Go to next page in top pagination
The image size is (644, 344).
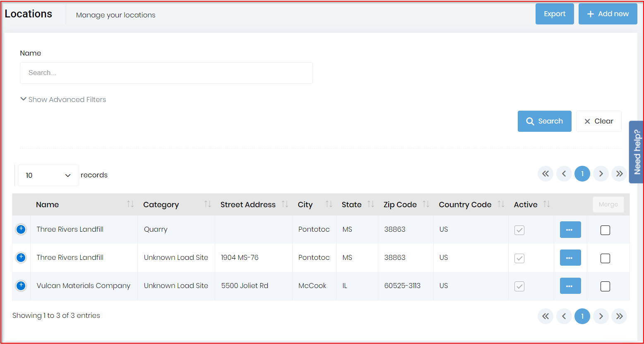(601, 174)
